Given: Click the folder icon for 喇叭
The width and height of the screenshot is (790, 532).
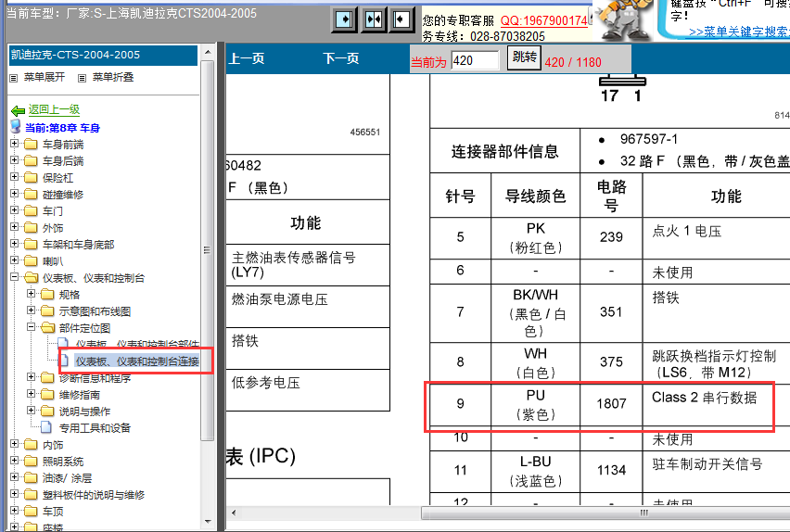Looking at the screenshot, I should [x=31, y=261].
